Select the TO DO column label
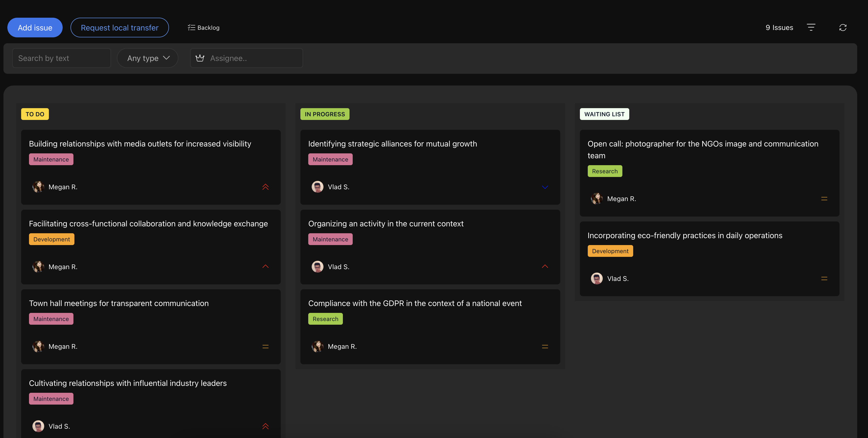This screenshot has height=438, width=868. 35,114
